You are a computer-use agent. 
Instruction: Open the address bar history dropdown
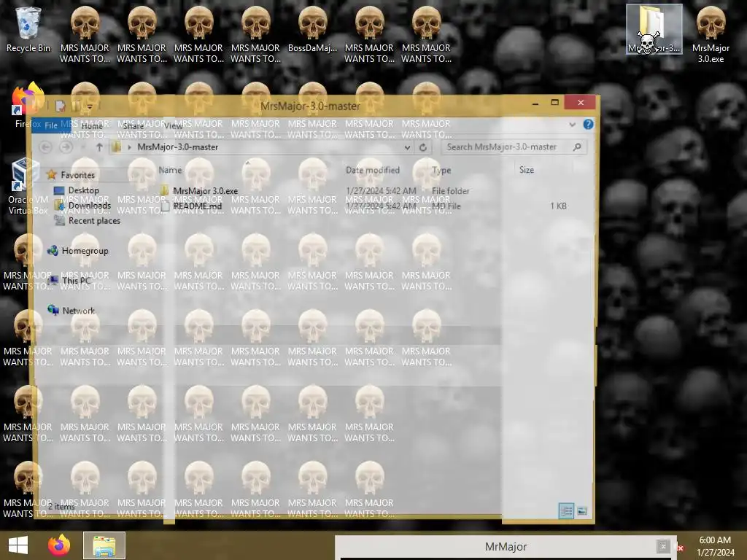pyautogui.click(x=407, y=147)
